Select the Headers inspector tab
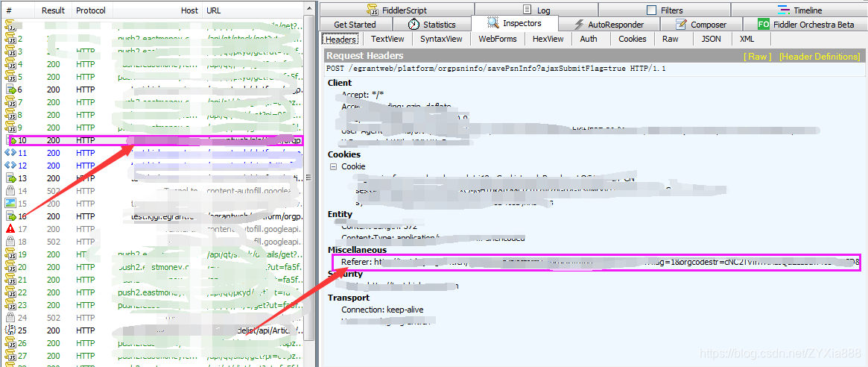 (x=341, y=40)
